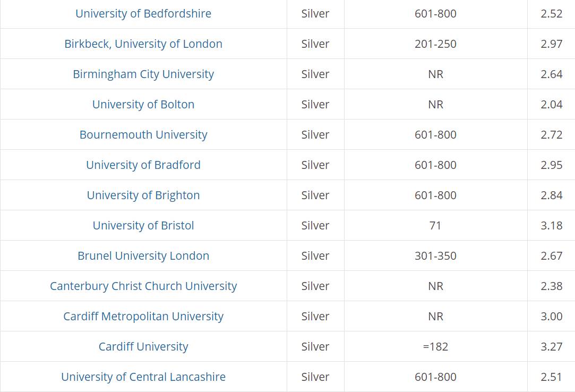Viewport: 575px width, 392px height.
Task: Open the University of Bolton page
Action: (x=143, y=104)
